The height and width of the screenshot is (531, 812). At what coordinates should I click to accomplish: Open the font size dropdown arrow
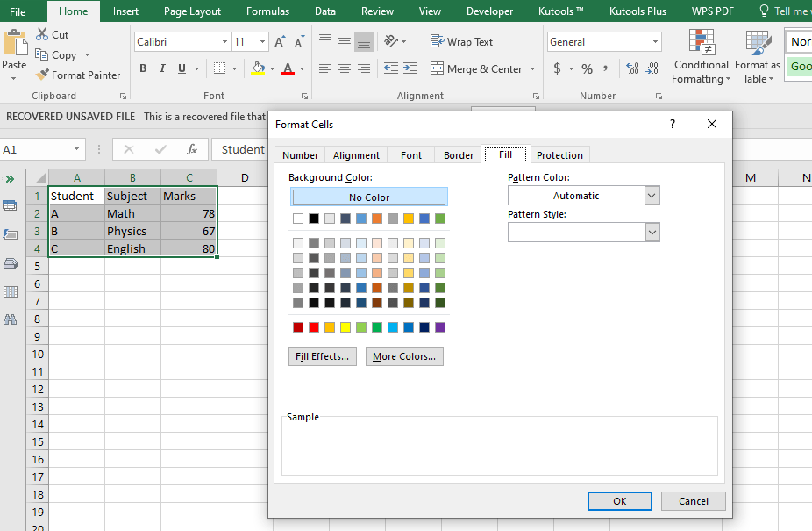click(x=262, y=42)
